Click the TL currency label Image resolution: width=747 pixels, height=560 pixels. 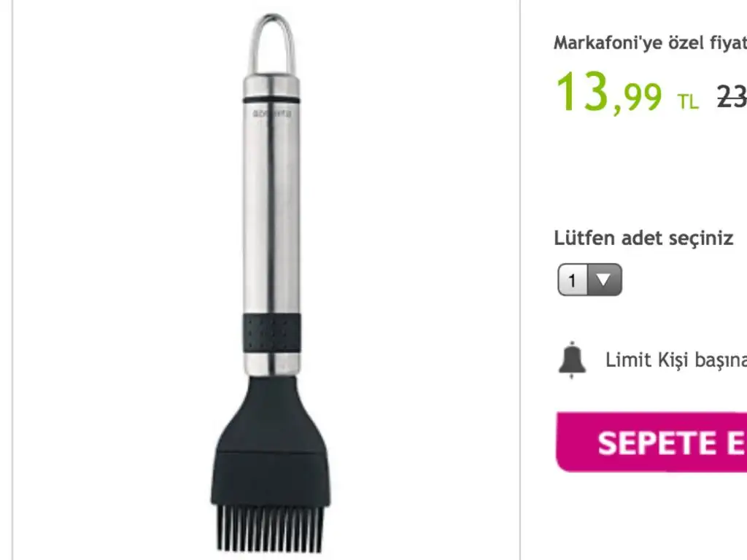pos(687,101)
